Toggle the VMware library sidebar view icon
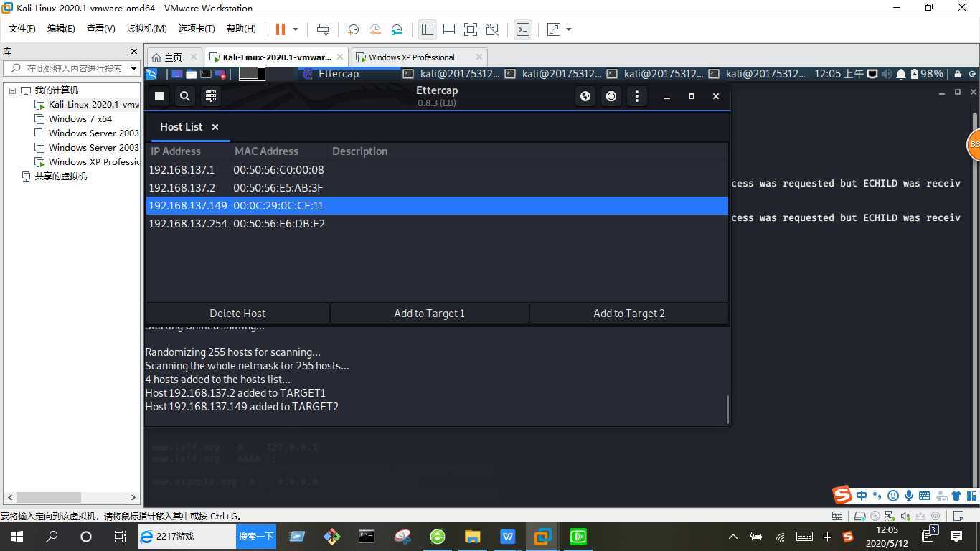The height and width of the screenshot is (551, 980). pos(428,29)
